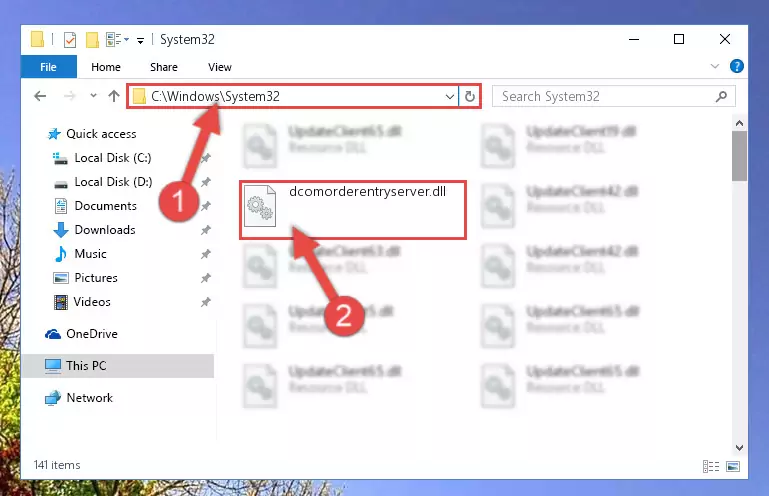Open Downloads in the navigation pane
Image resolution: width=769 pixels, height=496 pixels.
pyautogui.click(x=104, y=230)
